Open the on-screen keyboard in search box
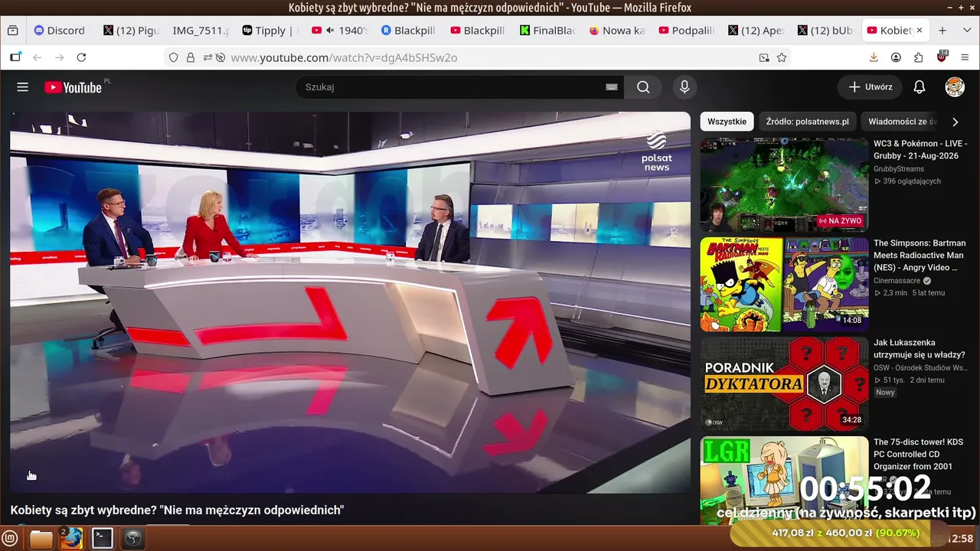980x551 pixels. 611,87
